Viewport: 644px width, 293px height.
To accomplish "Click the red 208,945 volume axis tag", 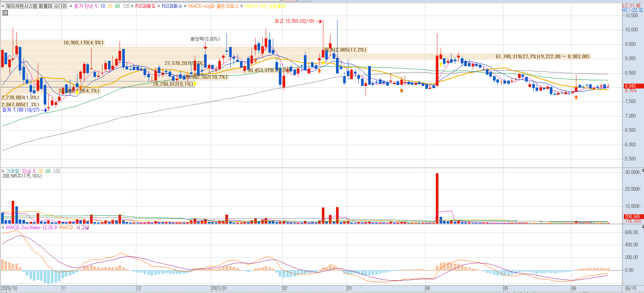I will [x=633, y=216].
